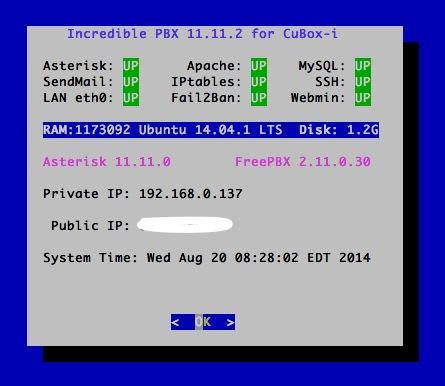Click the Private IP 192.168.0.137 address
This screenshot has height=386, width=445.
(x=191, y=194)
